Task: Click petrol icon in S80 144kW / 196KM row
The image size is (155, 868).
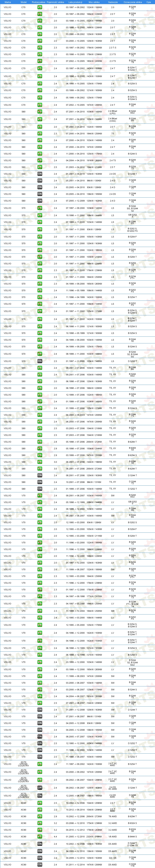Action: [x=39, y=462]
